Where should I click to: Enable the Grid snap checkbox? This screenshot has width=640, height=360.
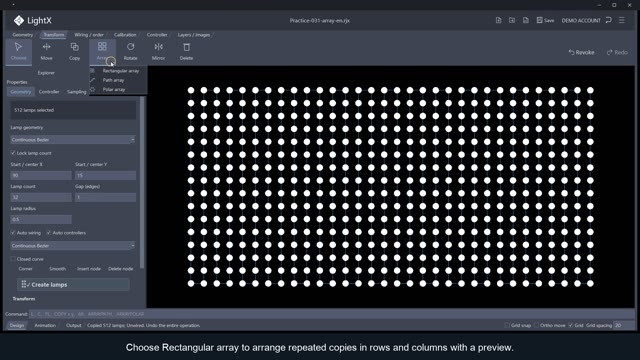pyautogui.click(x=507, y=325)
